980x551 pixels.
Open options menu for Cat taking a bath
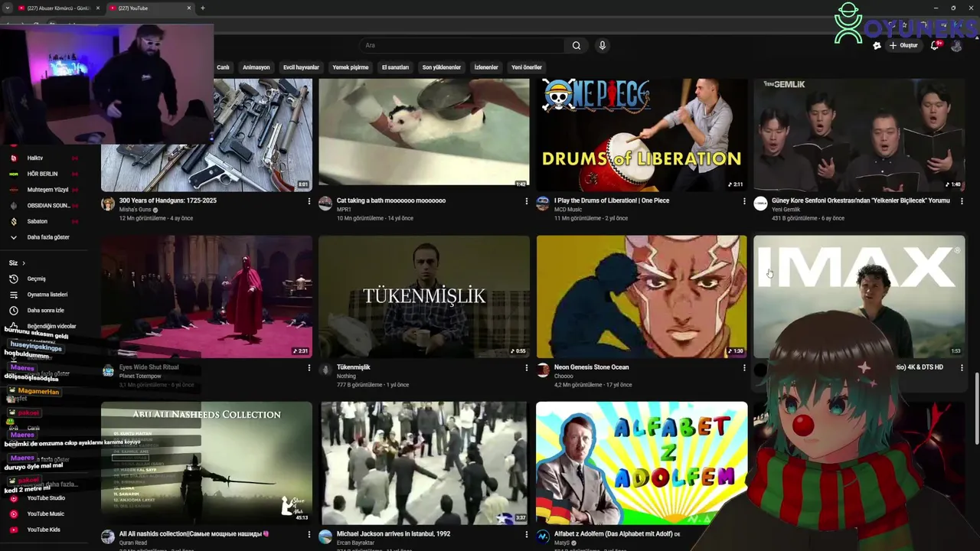click(x=527, y=201)
